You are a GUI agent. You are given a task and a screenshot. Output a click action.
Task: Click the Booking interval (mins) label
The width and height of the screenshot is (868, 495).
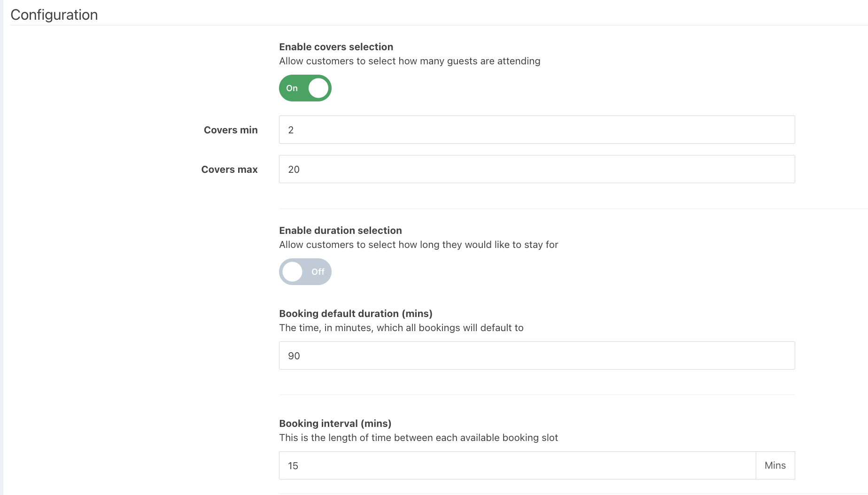(335, 424)
